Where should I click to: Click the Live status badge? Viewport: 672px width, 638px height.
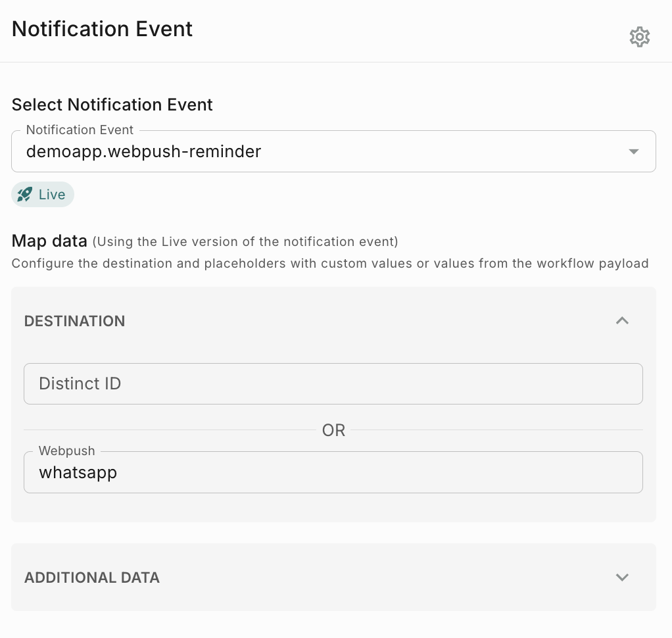pyautogui.click(x=42, y=194)
